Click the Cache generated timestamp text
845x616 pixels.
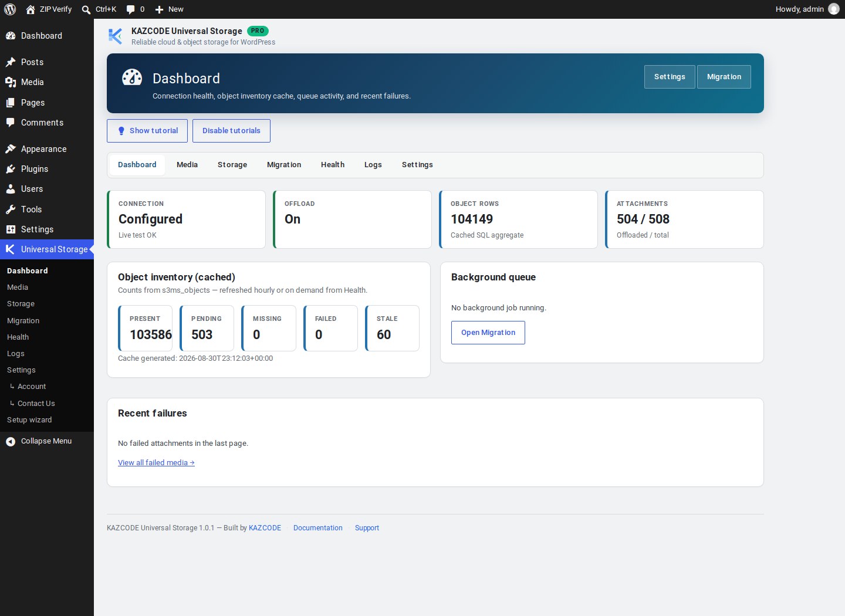195,358
